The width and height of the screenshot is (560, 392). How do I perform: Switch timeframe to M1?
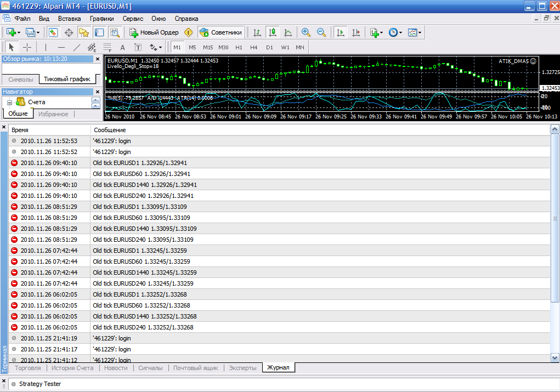[x=177, y=47]
